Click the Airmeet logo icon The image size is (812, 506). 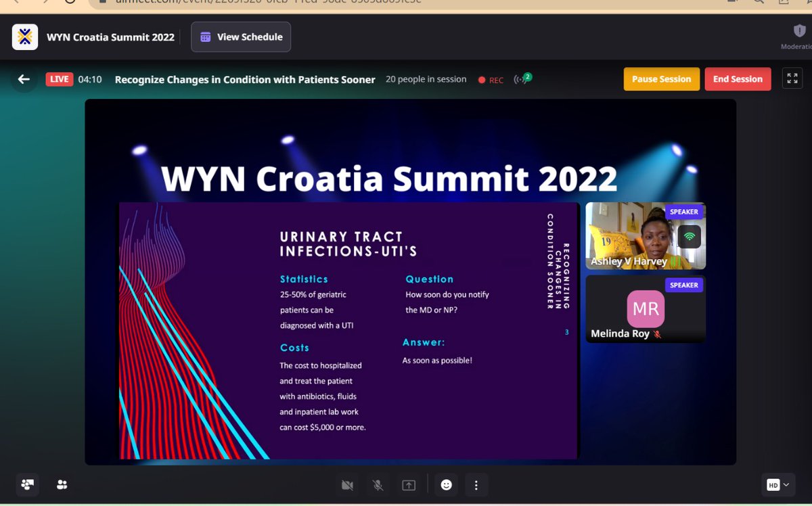pyautogui.click(x=25, y=37)
